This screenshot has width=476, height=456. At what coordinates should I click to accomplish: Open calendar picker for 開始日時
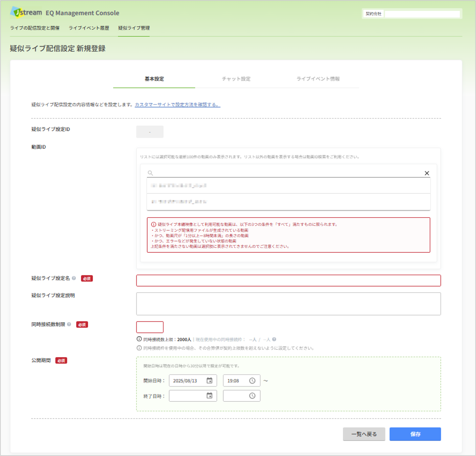(x=210, y=381)
